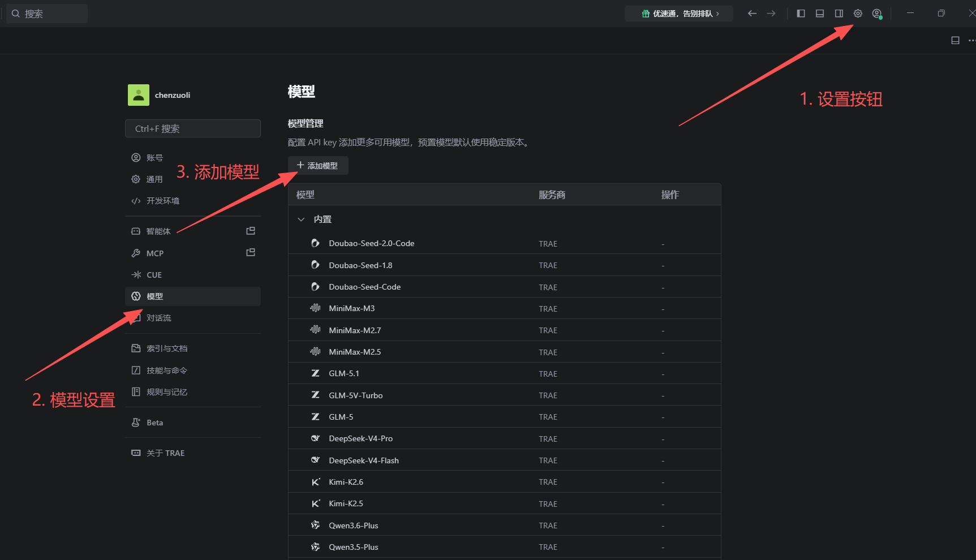
Task: Open the user account icon in title bar
Action: click(x=877, y=14)
